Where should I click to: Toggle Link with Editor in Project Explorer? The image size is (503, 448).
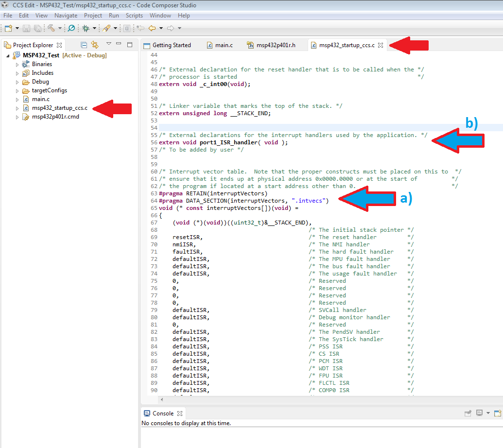coord(95,45)
